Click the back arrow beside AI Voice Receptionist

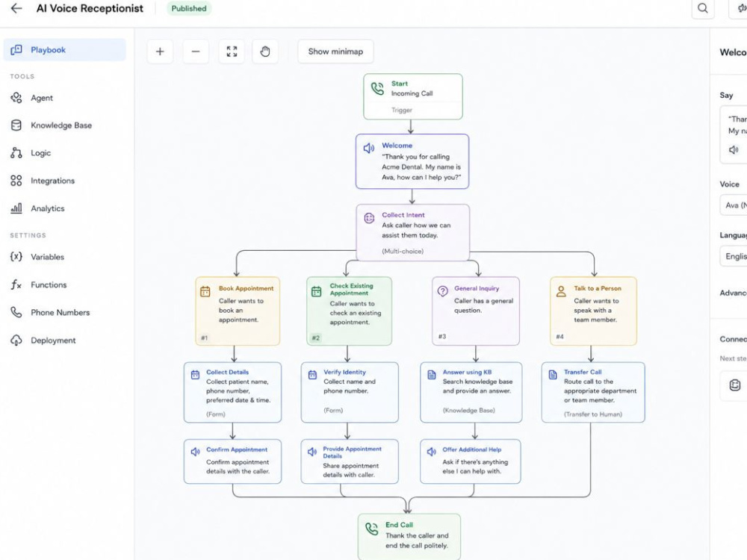(16, 8)
